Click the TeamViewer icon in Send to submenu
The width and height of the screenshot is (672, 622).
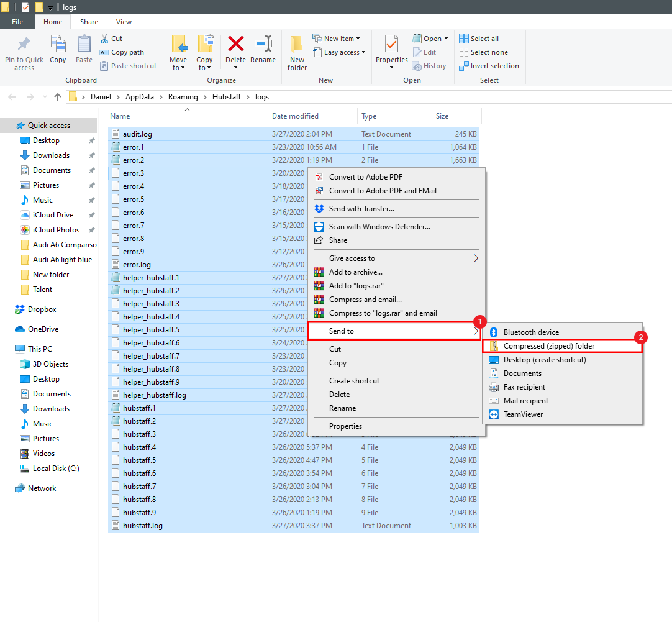[x=494, y=414]
